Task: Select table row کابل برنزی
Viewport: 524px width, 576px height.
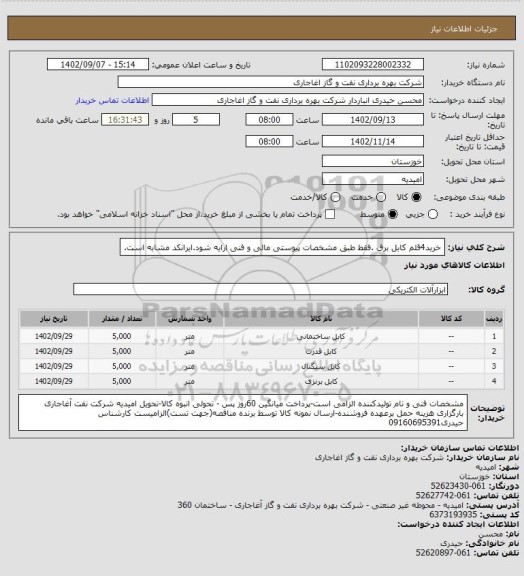Action: tap(261, 381)
